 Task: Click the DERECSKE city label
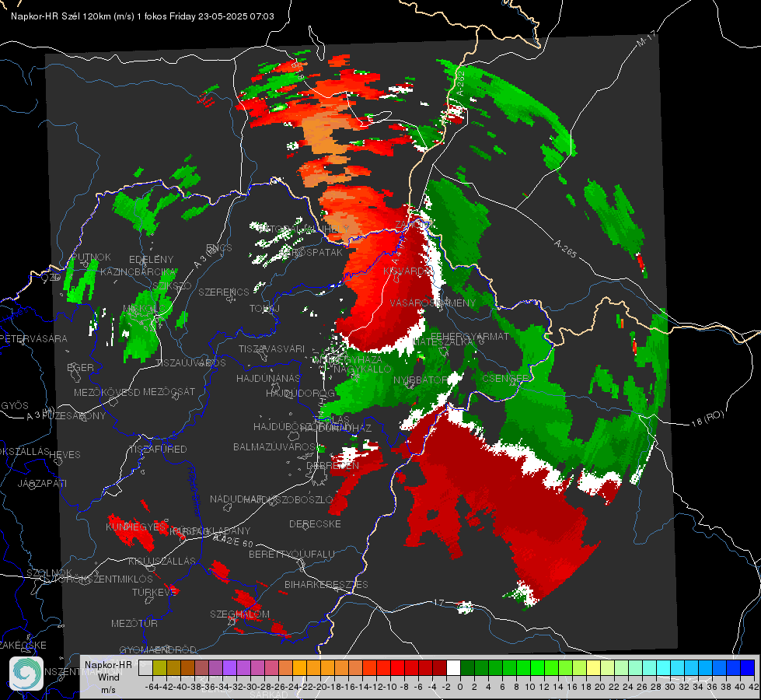pyautogui.click(x=315, y=523)
